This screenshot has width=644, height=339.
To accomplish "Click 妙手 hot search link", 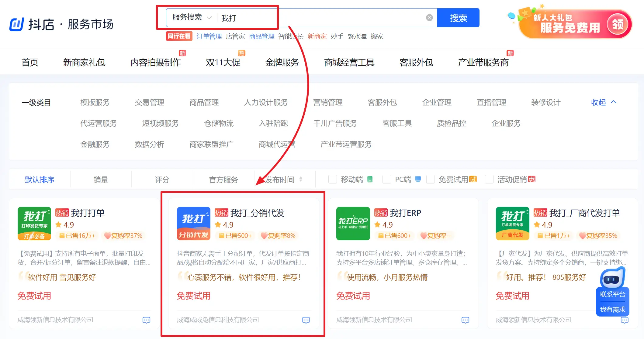I will (x=337, y=36).
